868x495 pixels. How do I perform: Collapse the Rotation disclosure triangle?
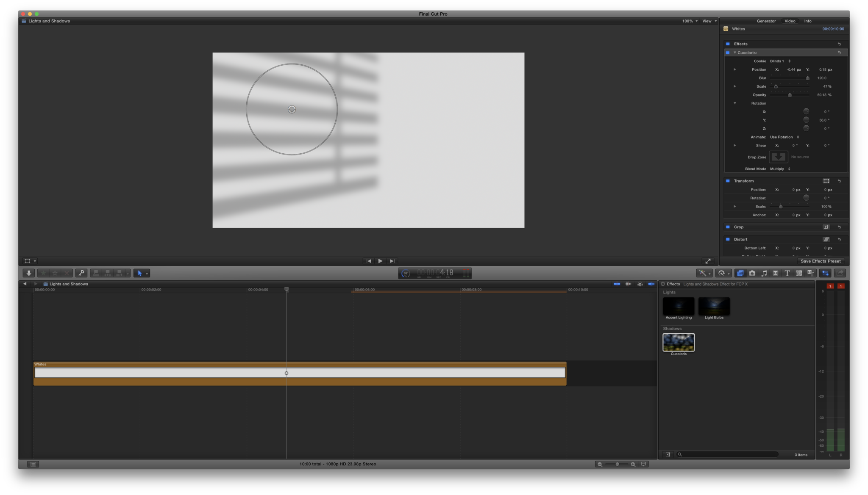(x=735, y=103)
